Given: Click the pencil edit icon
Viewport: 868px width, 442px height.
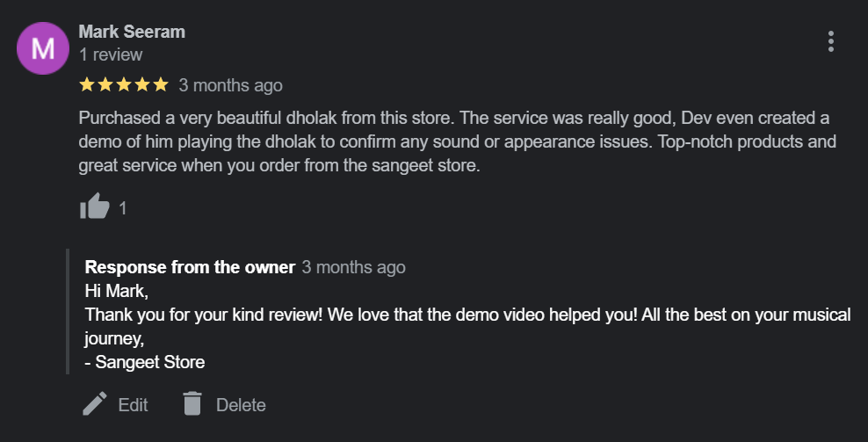Looking at the screenshot, I should (94, 404).
